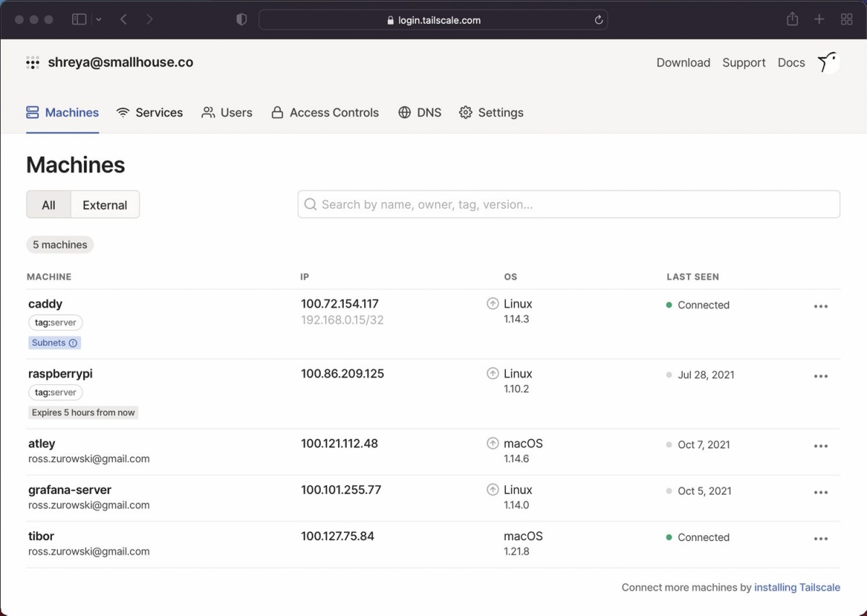Viewport: 867px width, 616px height.
Task: Open the sidebar options chevron dropdown
Action: point(98,19)
